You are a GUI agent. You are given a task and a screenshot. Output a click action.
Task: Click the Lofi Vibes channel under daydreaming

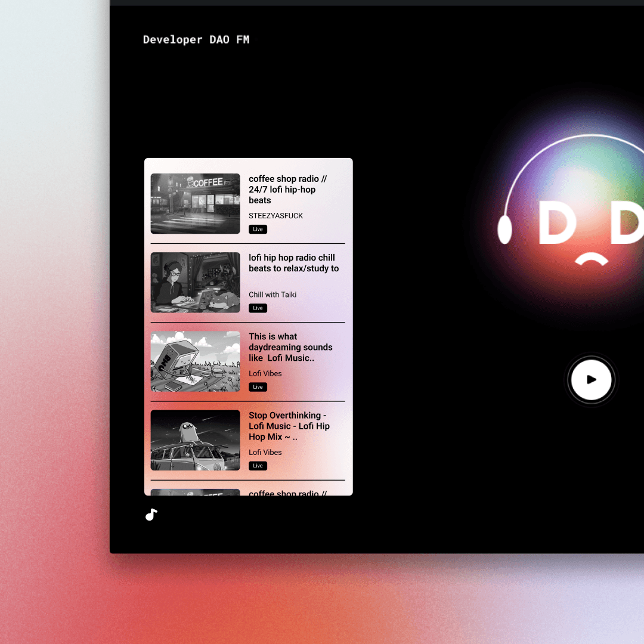pyautogui.click(x=265, y=373)
